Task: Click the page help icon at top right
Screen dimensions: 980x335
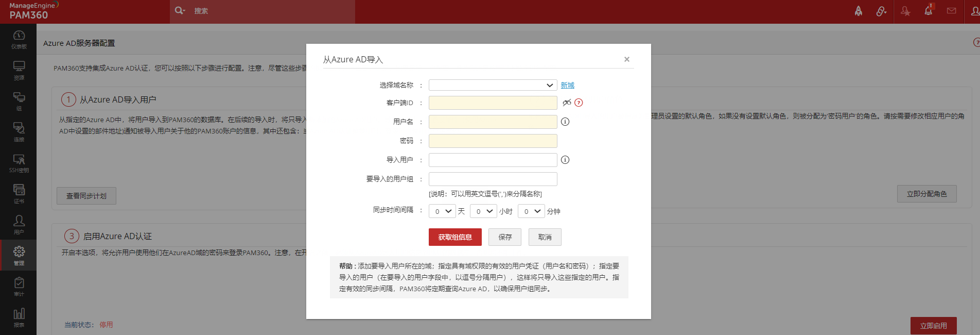Action: [x=976, y=42]
